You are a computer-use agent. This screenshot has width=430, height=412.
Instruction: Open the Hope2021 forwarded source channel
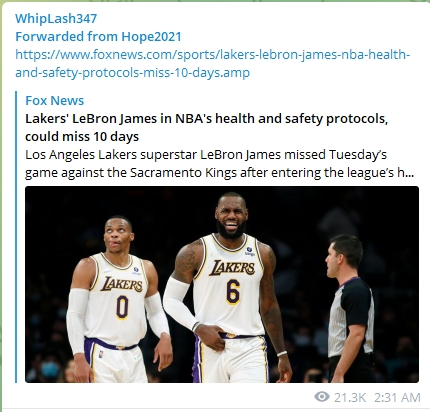151,36
